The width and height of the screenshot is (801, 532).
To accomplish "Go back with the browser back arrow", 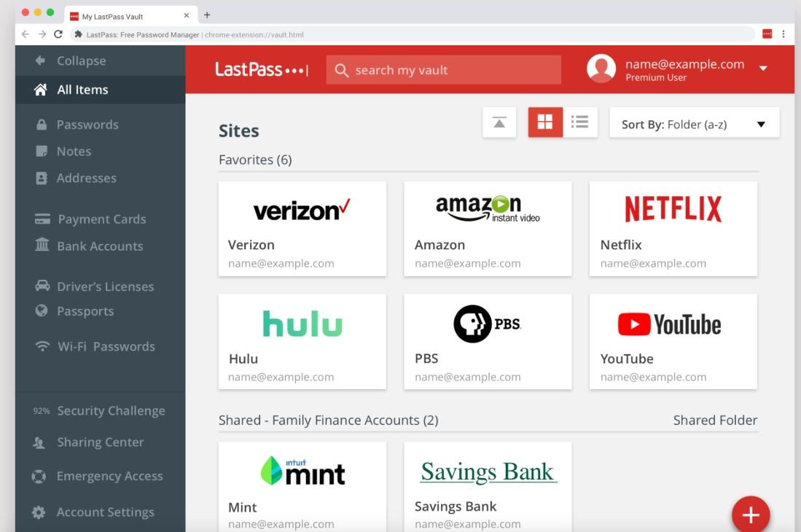I will coord(26,34).
